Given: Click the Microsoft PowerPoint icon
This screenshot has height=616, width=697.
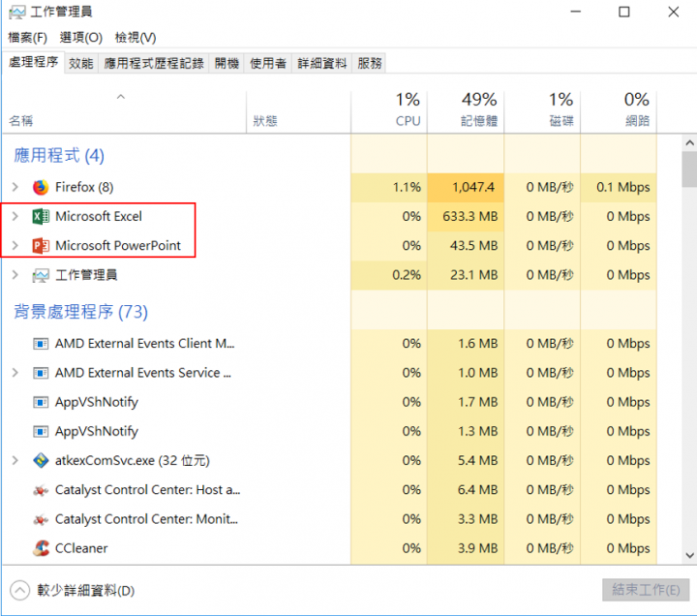Looking at the screenshot, I should [x=41, y=246].
